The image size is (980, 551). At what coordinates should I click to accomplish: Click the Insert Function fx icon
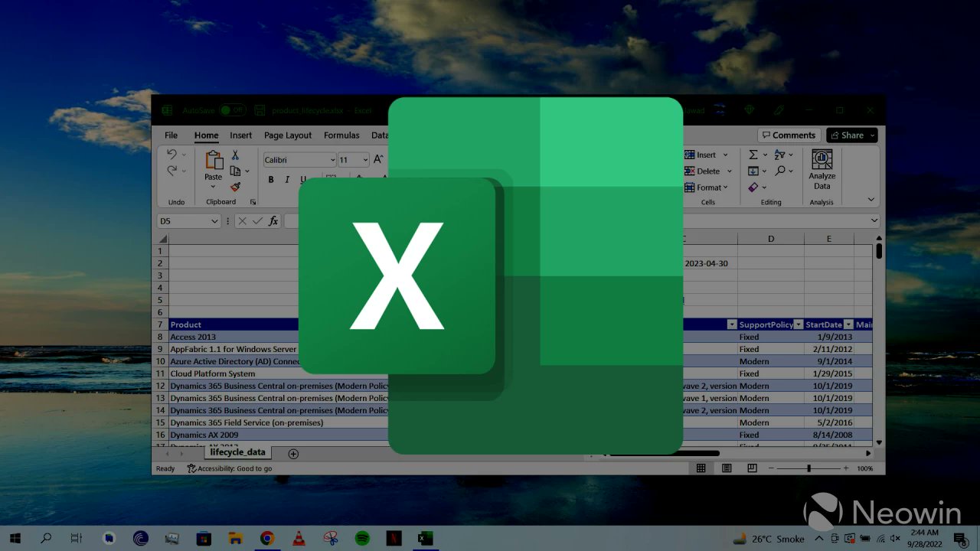pyautogui.click(x=273, y=220)
